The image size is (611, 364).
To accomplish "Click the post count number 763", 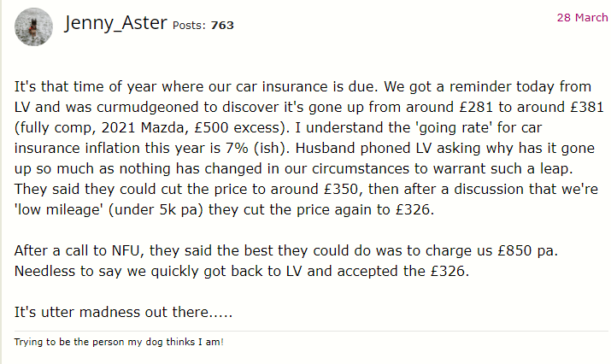I will (222, 26).
